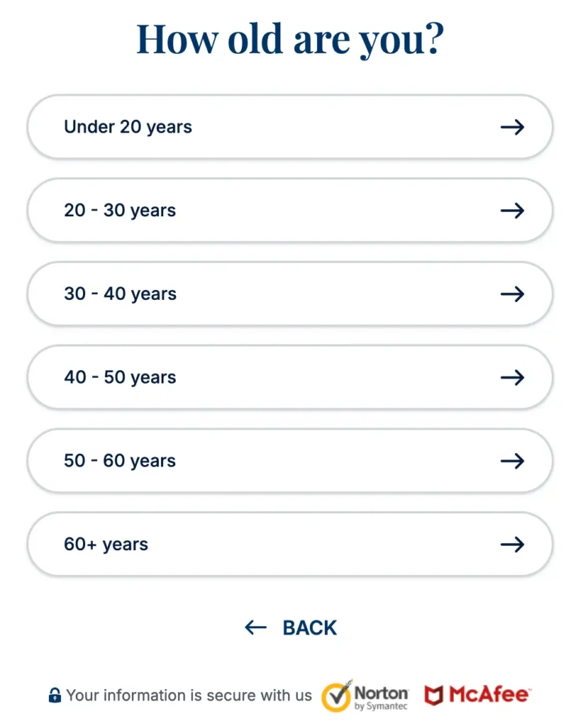Choose the "50 - 60 years" label
Image resolution: width=588 pixels, height=726 pixels.
(x=120, y=461)
